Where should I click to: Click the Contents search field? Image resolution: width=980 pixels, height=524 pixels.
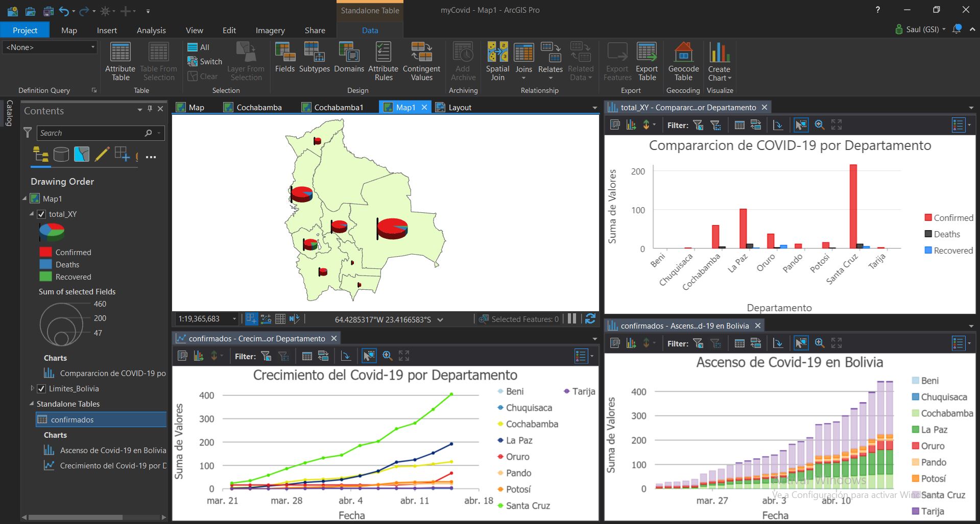coord(94,133)
